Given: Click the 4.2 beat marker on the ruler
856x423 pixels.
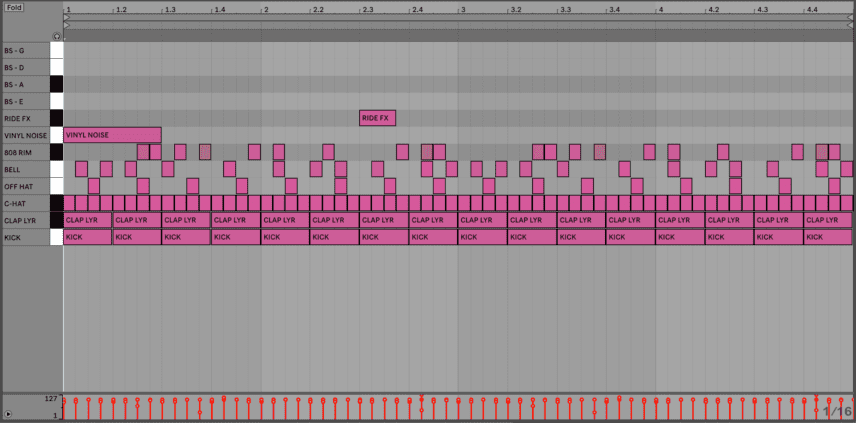Looking at the screenshot, I should tap(714, 10).
